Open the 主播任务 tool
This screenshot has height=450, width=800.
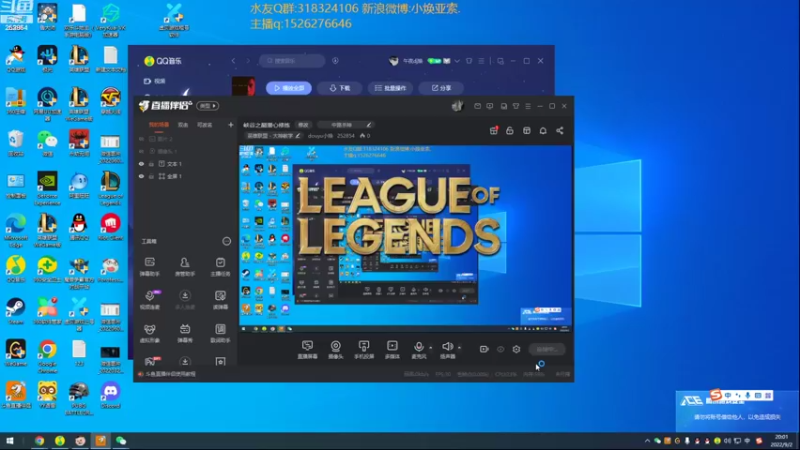[x=220, y=266]
